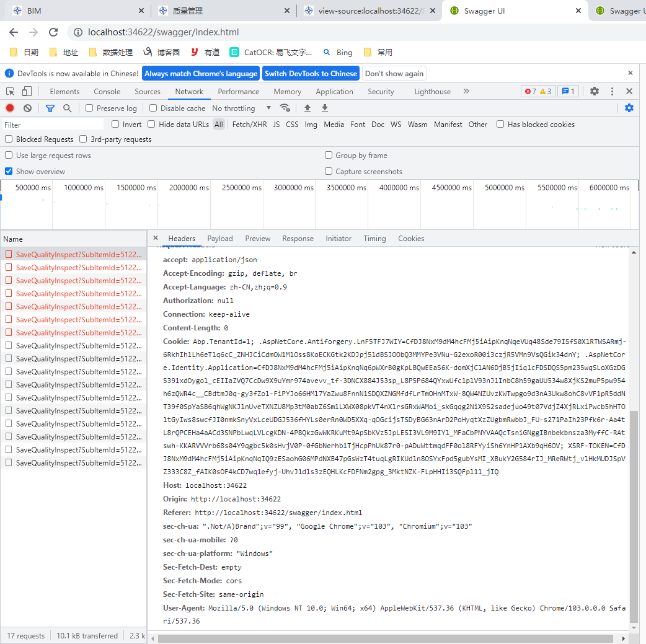Click Switch DevTools to Chinese button
This screenshot has width=646, height=644.
click(x=311, y=73)
